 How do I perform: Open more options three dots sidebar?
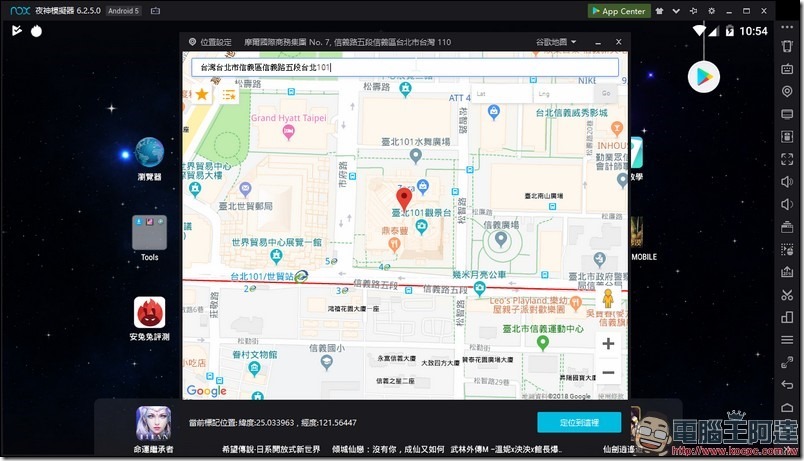coord(787,27)
